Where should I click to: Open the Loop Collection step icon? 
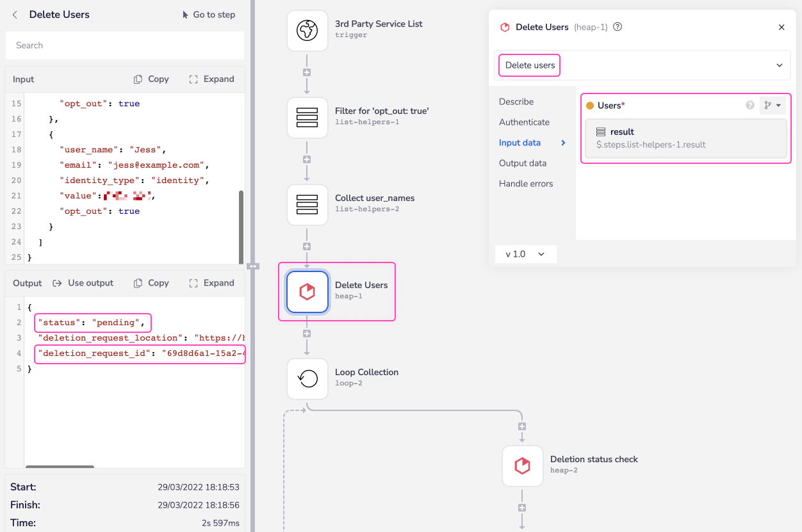[x=307, y=378]
